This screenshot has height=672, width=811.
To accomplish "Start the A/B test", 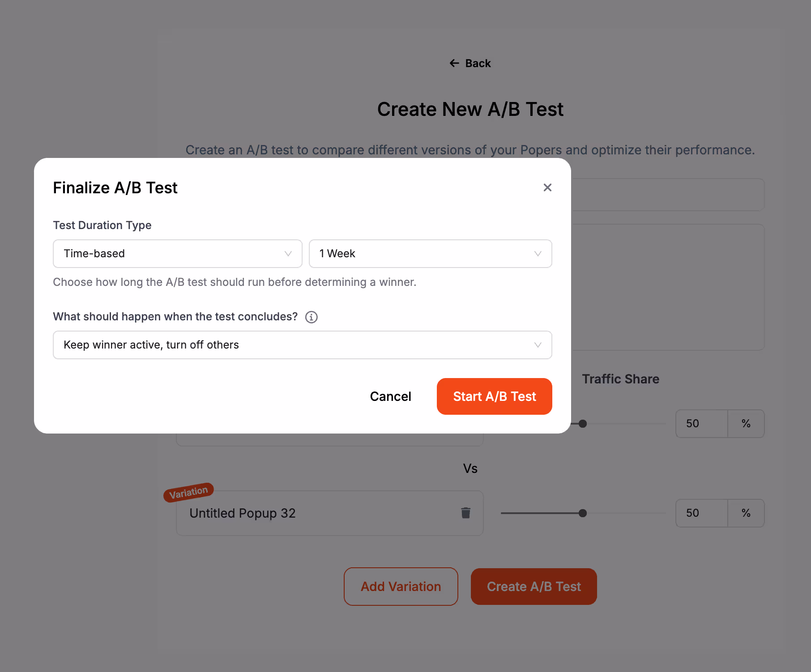I will (x=494, y=396).
